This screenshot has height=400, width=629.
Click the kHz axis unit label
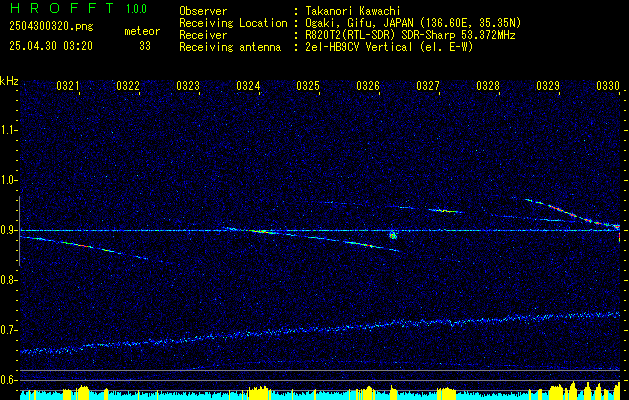click(x=9, y=81)
